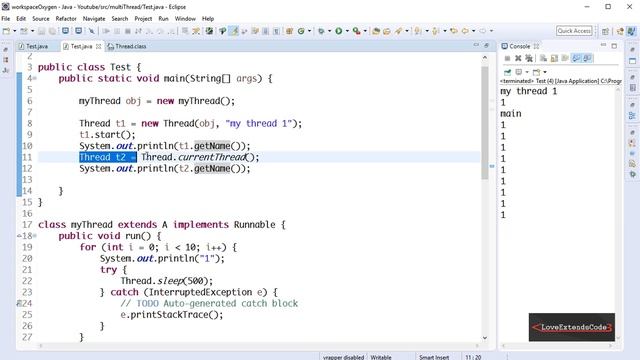Click 'main' line in console output
Viewport: 640px width, 360px height.
511,114
